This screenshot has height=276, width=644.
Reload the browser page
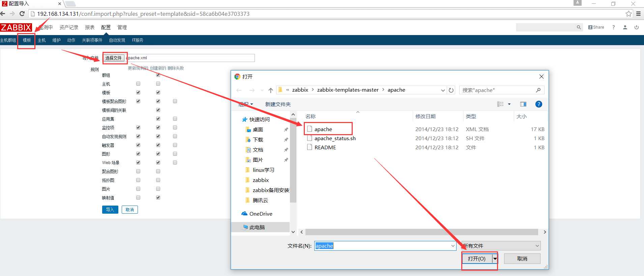(22, 14)
